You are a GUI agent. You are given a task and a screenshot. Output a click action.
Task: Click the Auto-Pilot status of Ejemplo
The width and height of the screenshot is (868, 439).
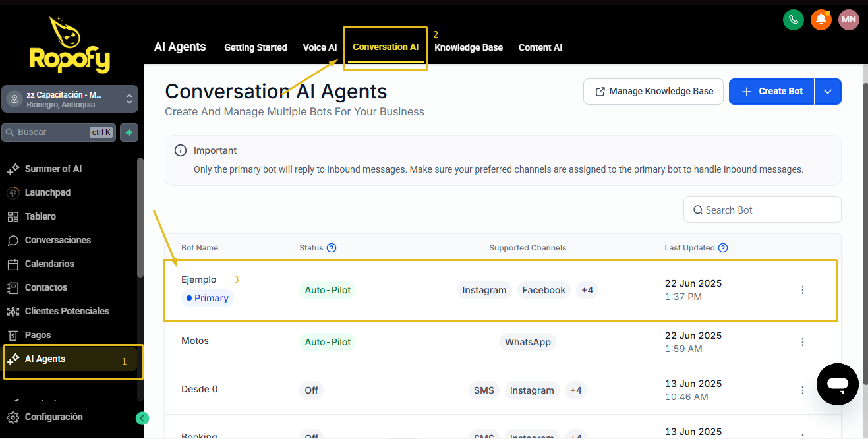pyautogui.click(x=328, y=290)
